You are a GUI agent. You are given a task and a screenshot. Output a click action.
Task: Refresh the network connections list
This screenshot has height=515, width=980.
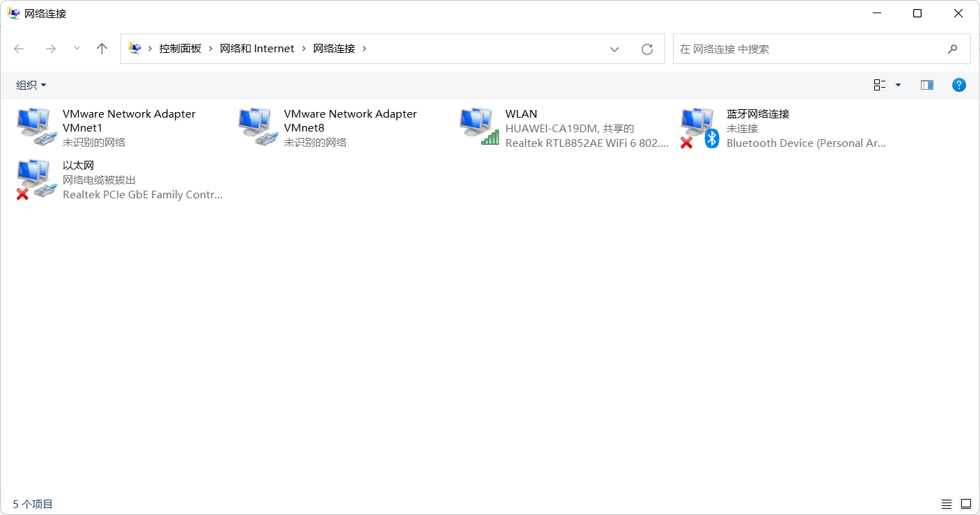point(647,49)
